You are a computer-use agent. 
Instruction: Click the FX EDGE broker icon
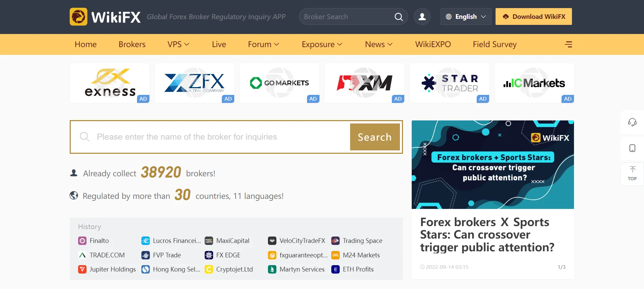[209, 255]
